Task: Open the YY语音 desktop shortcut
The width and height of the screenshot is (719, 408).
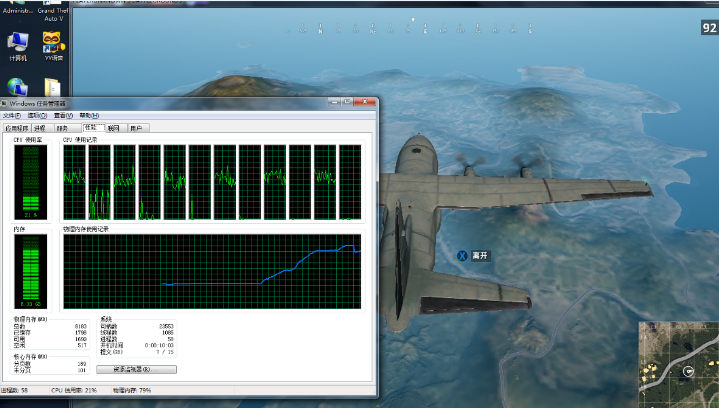Action: tap(54, 46)
